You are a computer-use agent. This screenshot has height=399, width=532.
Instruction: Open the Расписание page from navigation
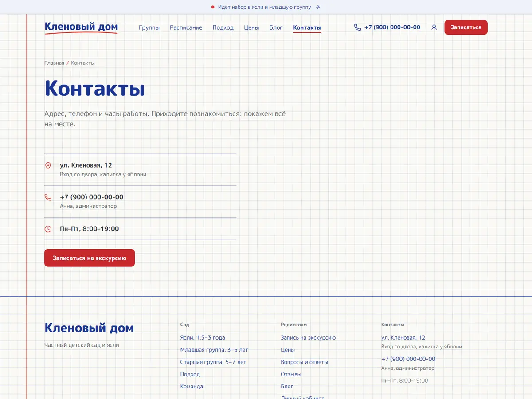tap(186, 27)
